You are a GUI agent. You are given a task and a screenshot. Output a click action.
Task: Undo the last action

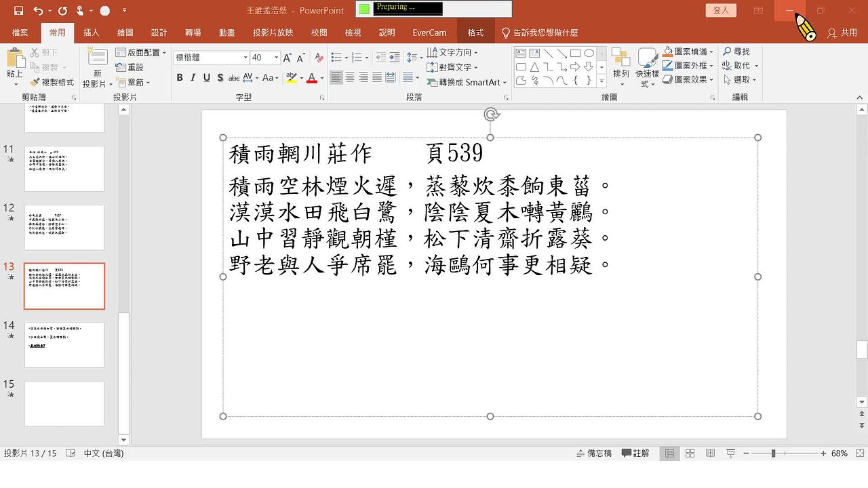point(37,11)
